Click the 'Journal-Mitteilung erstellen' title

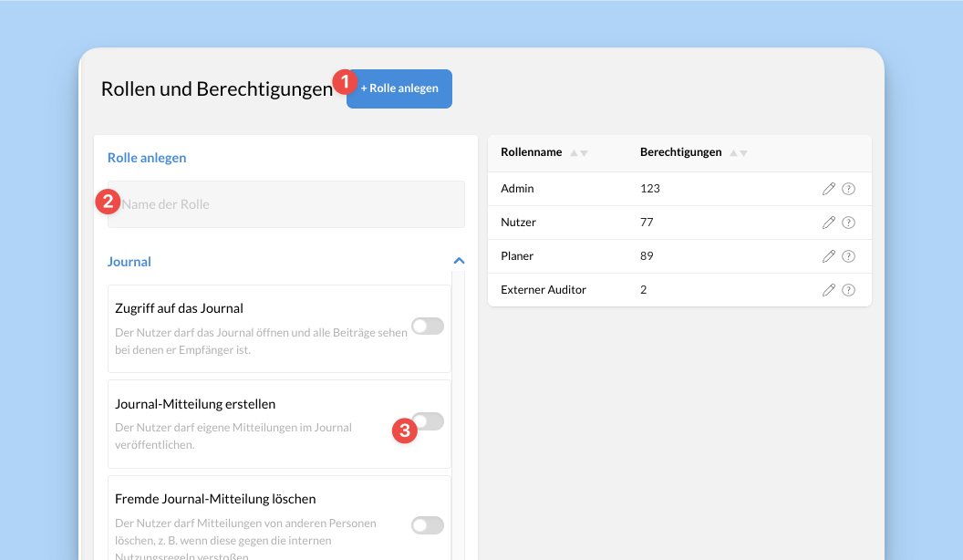coord(195,404)
